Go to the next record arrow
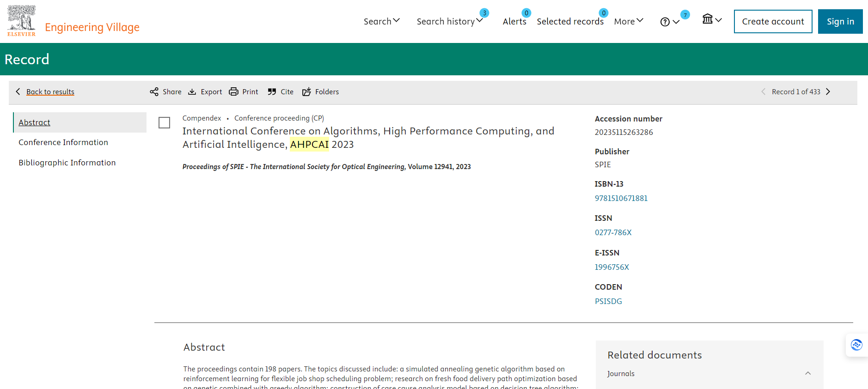 click(828, 91)
